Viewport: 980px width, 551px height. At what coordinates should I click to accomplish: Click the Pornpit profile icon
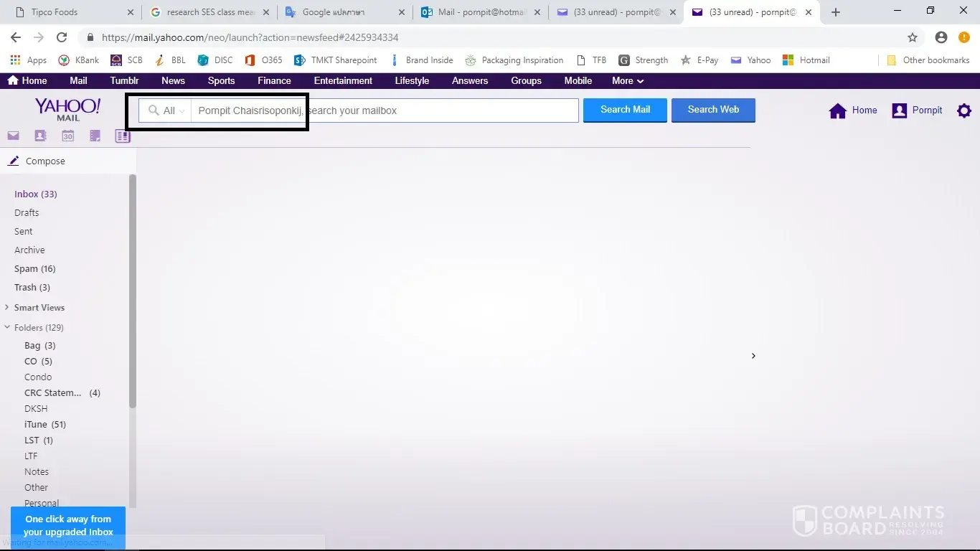pos(899,110)
